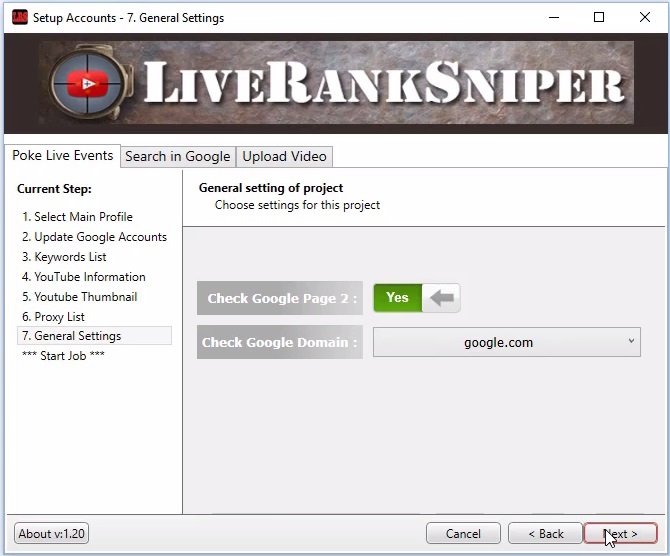Click the General setting of project heading

coord(271,188)
